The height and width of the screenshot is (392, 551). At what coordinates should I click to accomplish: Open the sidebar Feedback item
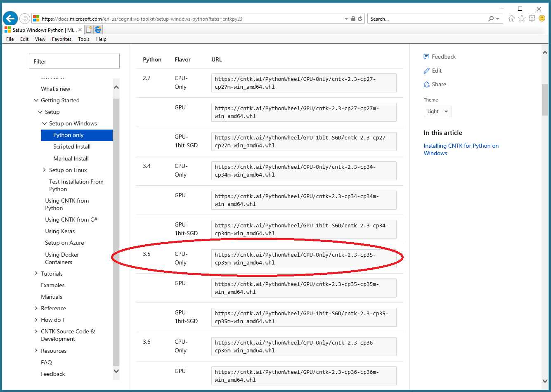coord(53,374)
